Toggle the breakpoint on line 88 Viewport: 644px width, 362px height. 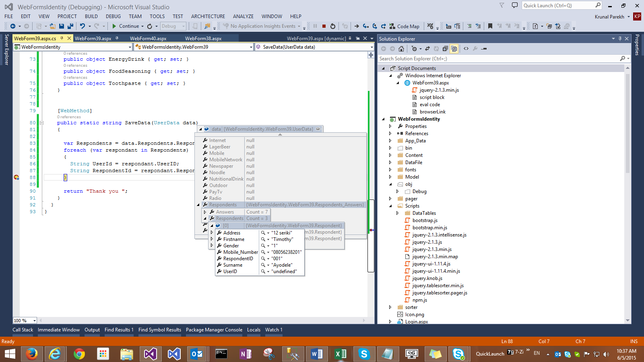pos(17,177)
